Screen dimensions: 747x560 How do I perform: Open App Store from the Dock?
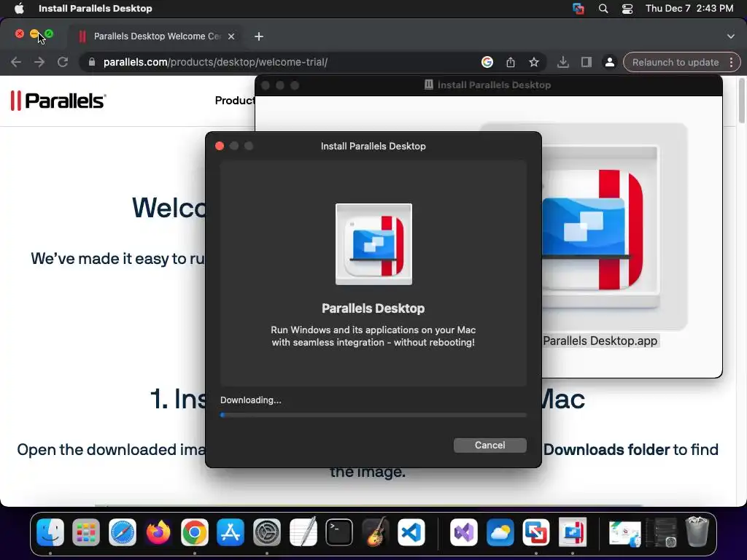[x=231, y=532]
